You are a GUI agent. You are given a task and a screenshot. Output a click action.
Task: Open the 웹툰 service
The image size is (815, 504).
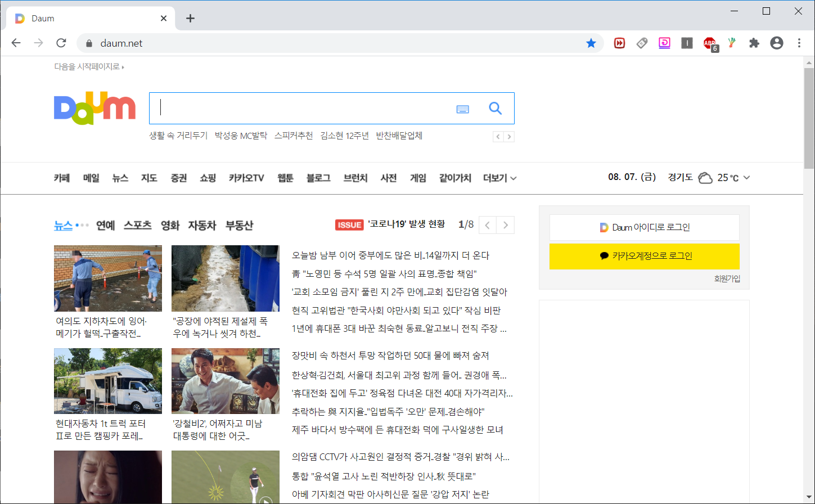click(x=285, y=178)
